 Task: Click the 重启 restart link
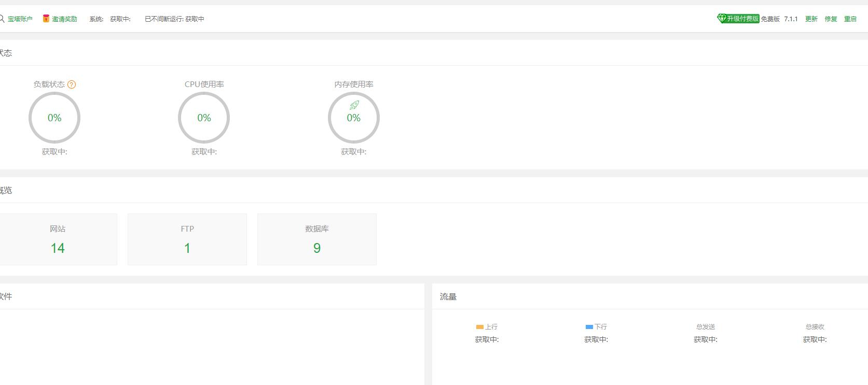pyautogui.click(x=850, y=19)
